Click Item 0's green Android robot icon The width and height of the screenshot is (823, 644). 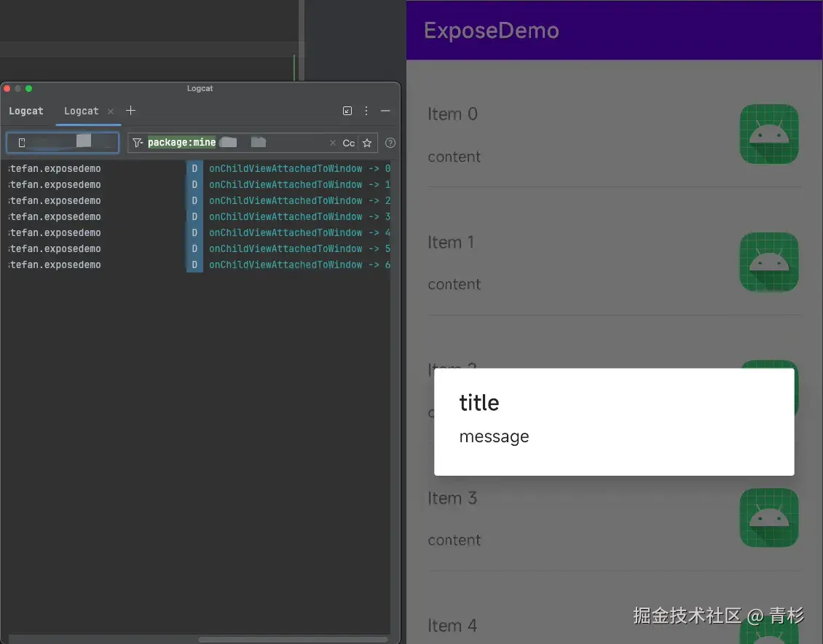coord(769,134)
